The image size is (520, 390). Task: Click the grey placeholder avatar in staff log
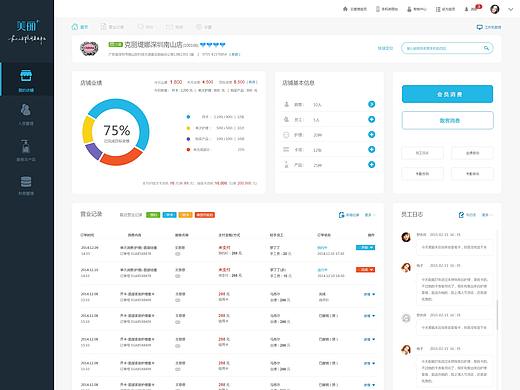406,318
